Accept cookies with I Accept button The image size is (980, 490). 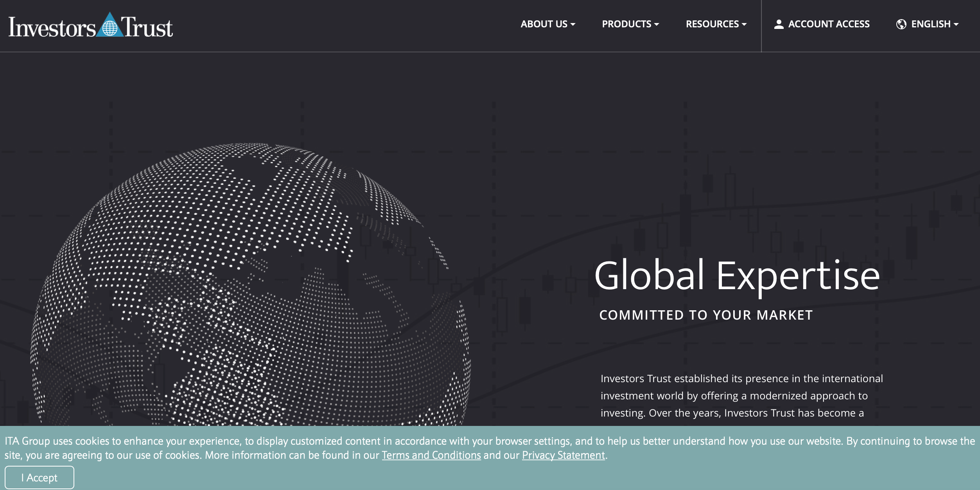tap(39, 477)
